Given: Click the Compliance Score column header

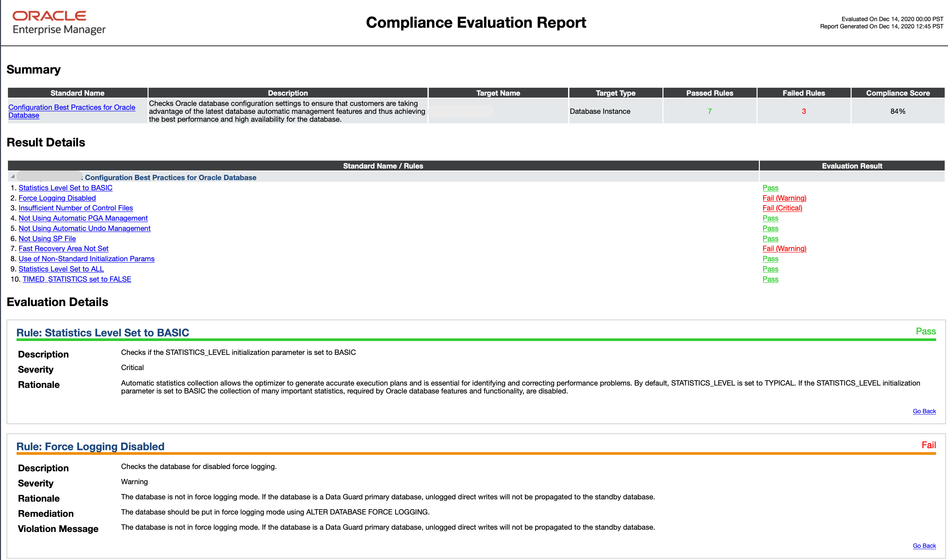Looking at the screenshot, I should click(898, 93).
